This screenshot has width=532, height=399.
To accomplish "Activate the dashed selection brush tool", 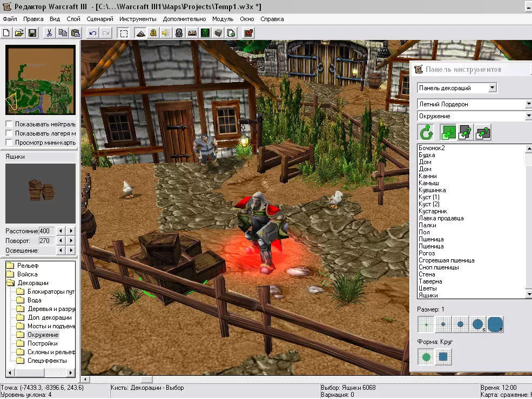I will click(x=124, y=33).
